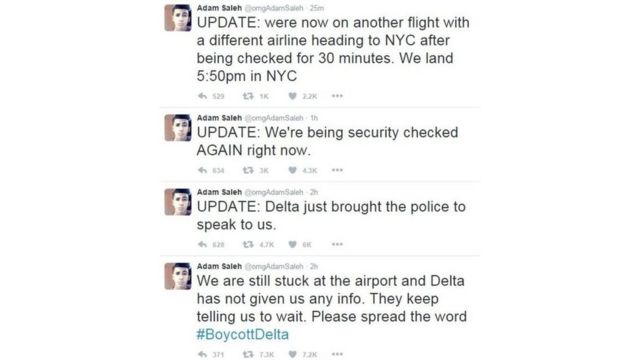Open the 25m timestamp on the first tweet

click(317, 8)
